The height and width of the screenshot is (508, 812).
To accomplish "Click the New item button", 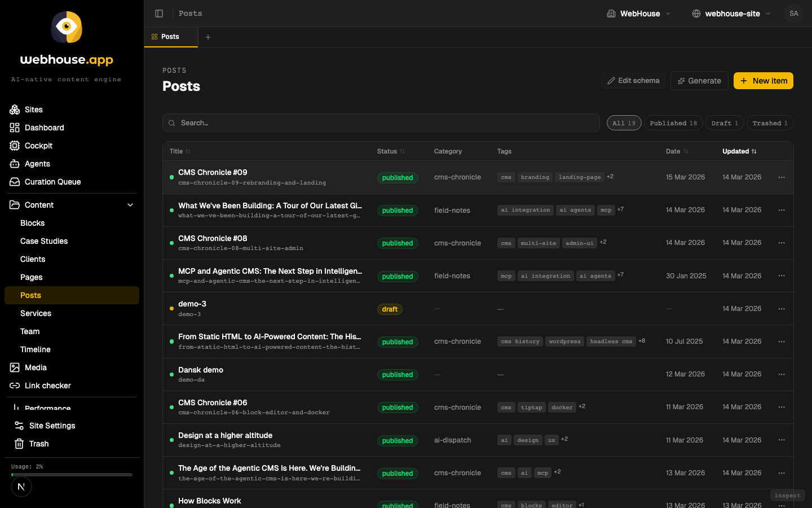I will tap(764, 81).
